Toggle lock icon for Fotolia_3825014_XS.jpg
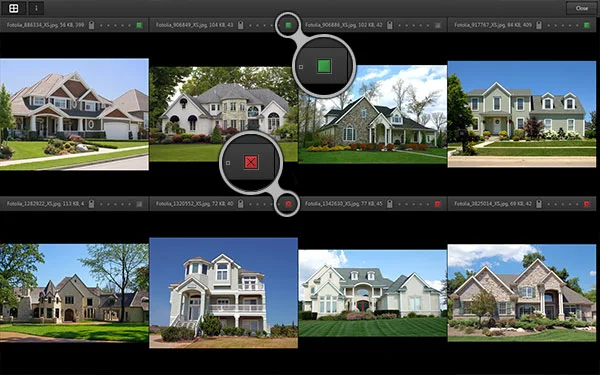600x375 pixels. (x=539, y=204)
